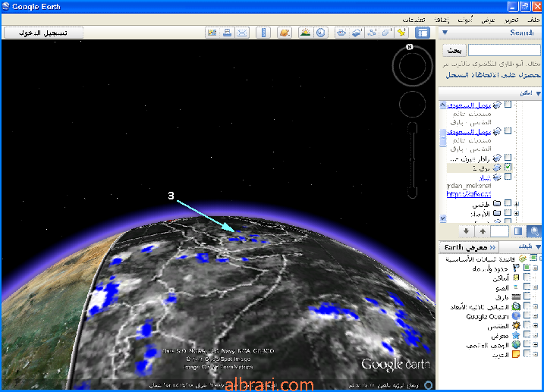Show historical imagery with the clock icon
The width and height of the screenshot is (544, 392).
click(x=321, y=33)
